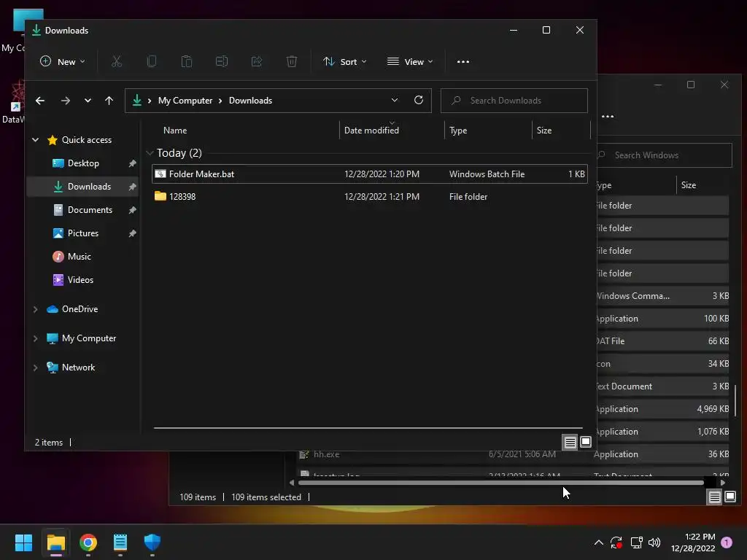This screenshot has height=560, width=747.
Task: Go forward with the right arrow
Action: click(x=66, y=101)
